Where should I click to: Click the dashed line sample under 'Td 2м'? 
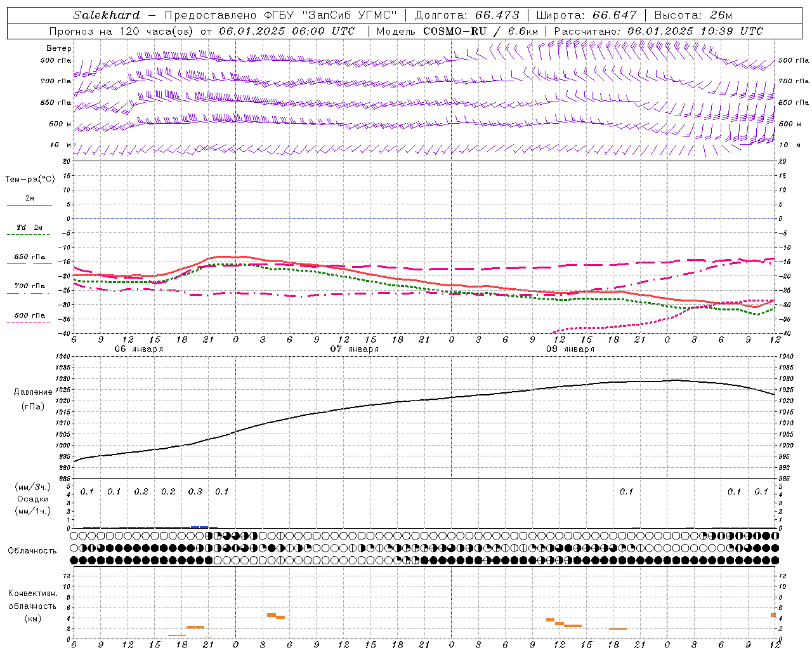click(x=29, y=235)
